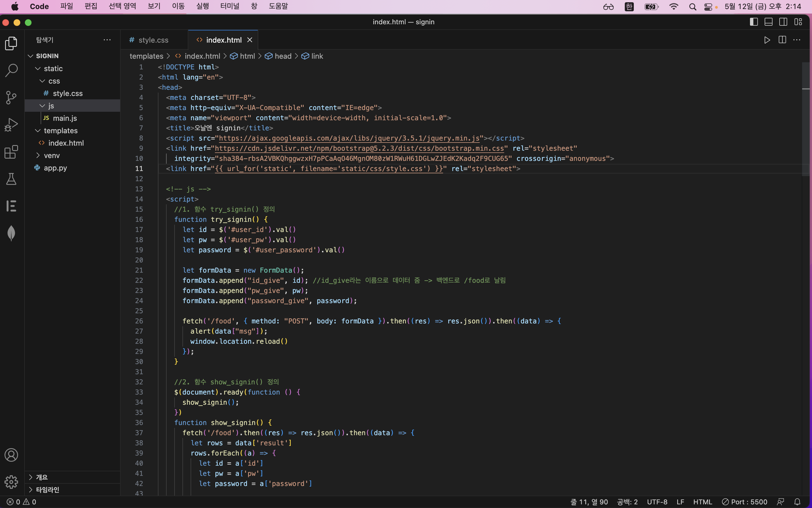Click the battery status icon
This screenshot has width=812, height=508.
point(652,7)
